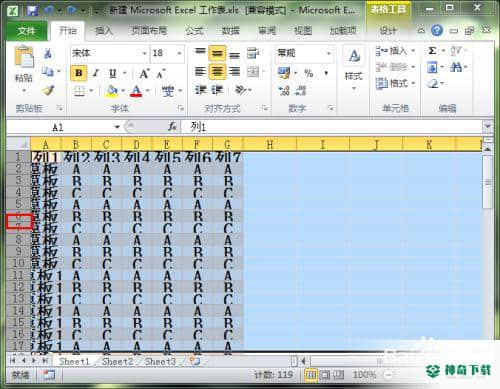This screenshot has height=389, width=500.
Task: Click the Increase Decimal icon
Action: (x=284, y=90)
